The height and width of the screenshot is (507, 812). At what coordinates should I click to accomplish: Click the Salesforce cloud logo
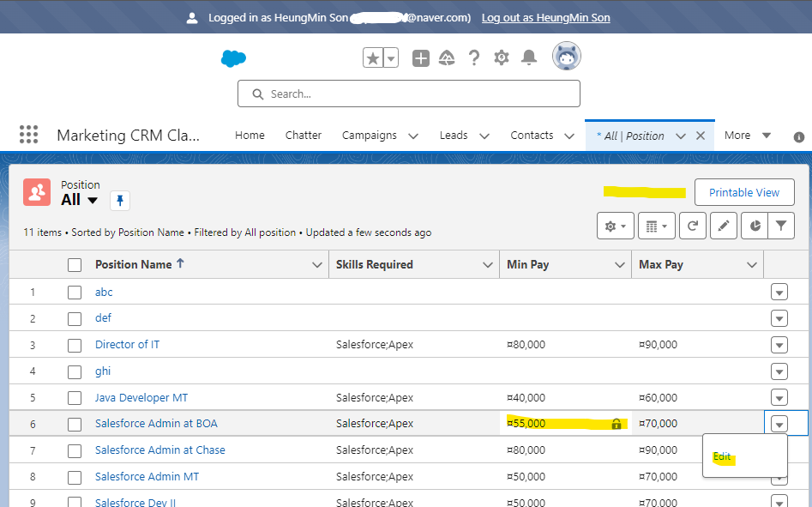tap(233, 58)
